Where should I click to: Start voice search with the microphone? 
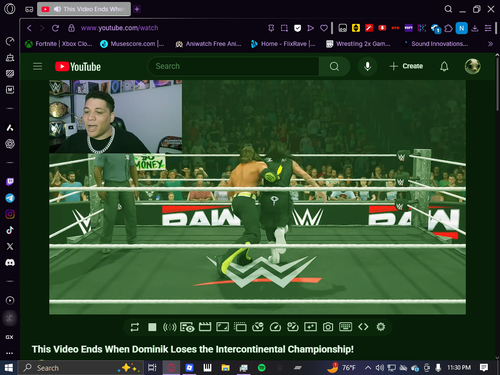[367, 66]
